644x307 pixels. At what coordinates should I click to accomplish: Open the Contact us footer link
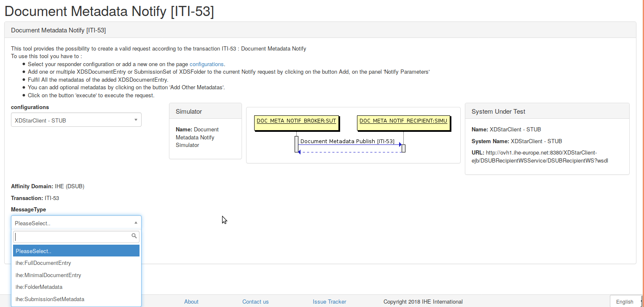pyautogui.click(x=255, y=302)
